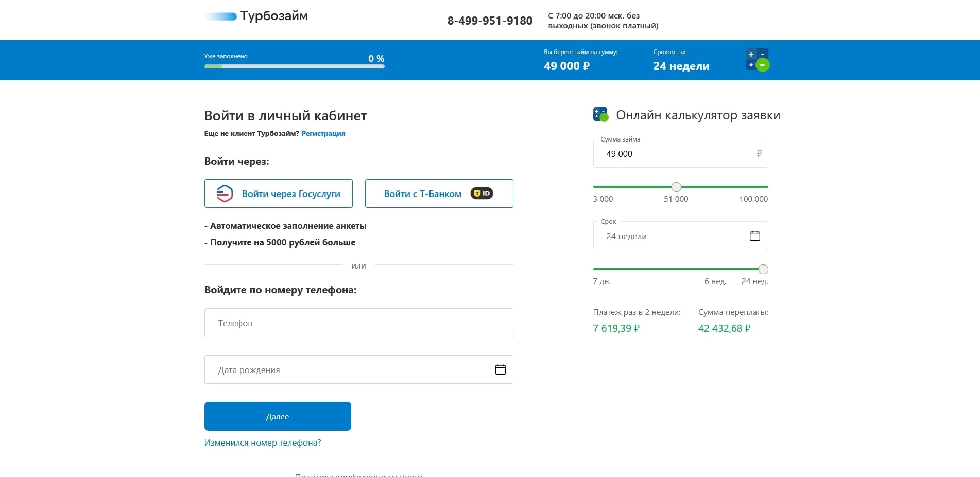Open calculator icon in blue header
Image resolution: width=980 pixels, height=477 pixels.
(x=757, y=60)
